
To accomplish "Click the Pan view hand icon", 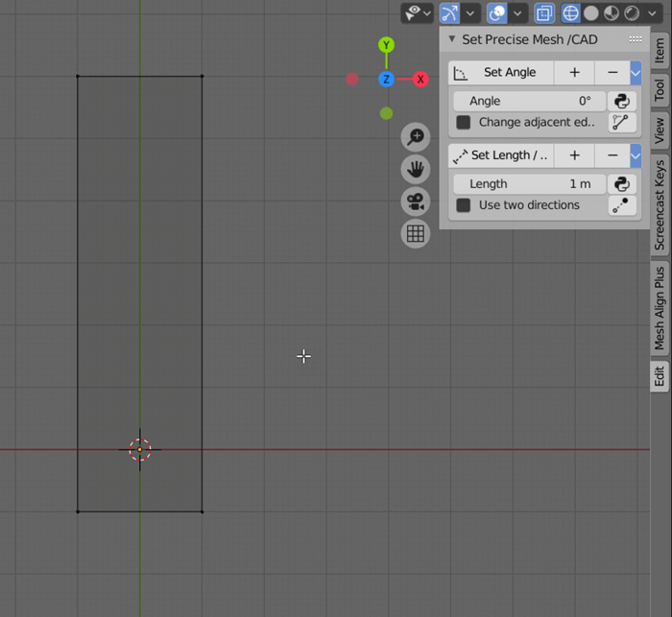I will [x=416, y=169].
